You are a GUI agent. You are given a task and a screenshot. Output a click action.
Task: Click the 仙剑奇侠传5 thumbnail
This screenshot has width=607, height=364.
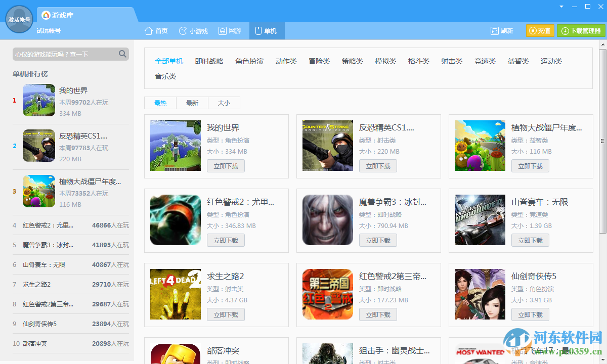coord(480,294)
